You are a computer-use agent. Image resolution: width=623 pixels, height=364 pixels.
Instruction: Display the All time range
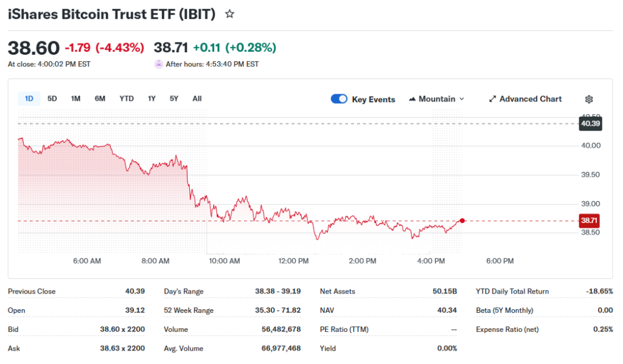tap(197, 98)
